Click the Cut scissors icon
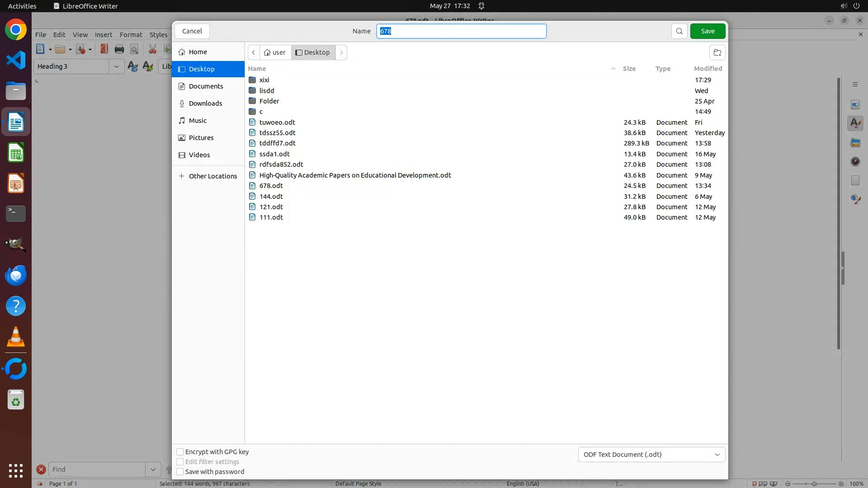The width and height of the screenshot is (868, 488). pyautogui.click(x=153, y=49)
